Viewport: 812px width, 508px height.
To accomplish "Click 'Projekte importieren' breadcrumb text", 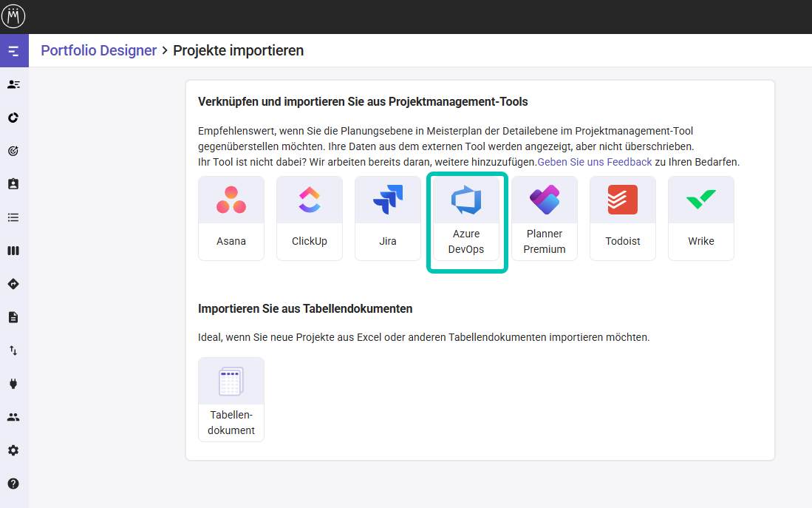I will click(x=238, y=50).
